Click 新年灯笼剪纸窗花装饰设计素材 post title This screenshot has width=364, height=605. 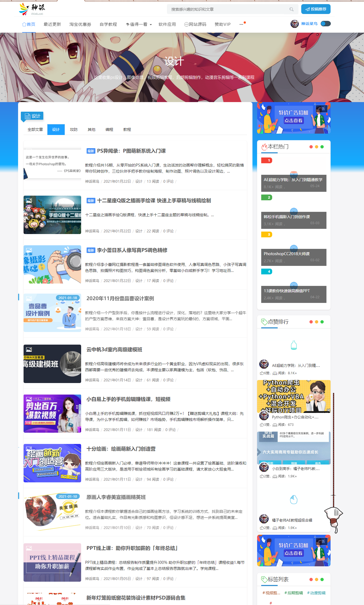pyautogui.click(x=136, y=598)
